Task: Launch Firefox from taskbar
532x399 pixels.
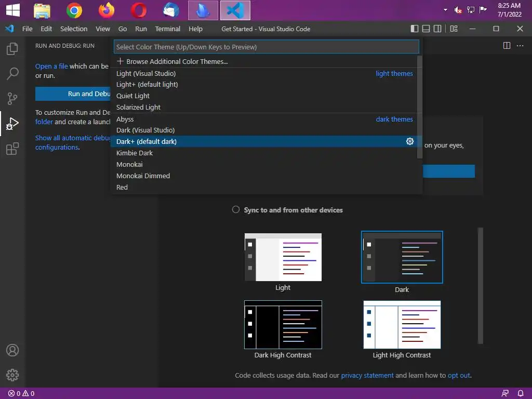Action: coord(107,10)
